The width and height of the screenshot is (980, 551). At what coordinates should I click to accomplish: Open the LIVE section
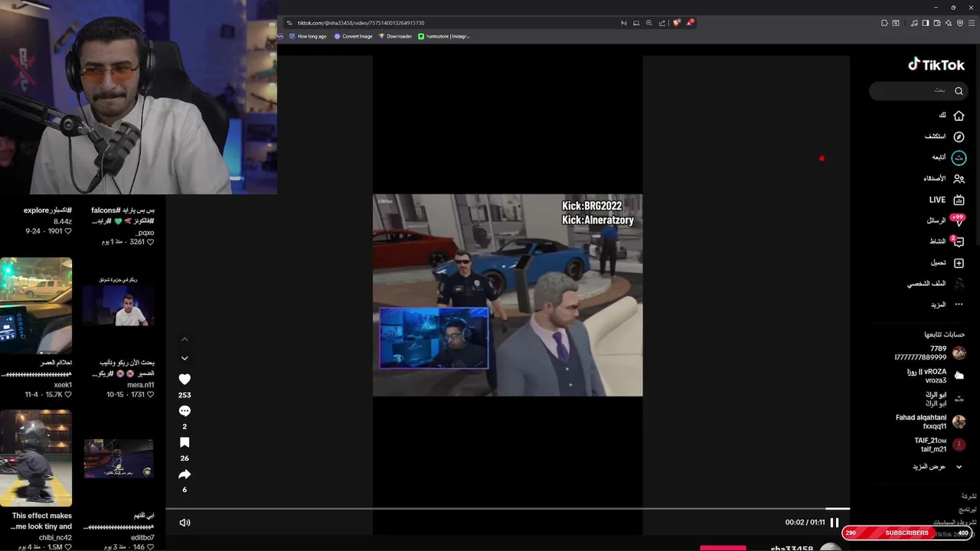pos(946,200)
